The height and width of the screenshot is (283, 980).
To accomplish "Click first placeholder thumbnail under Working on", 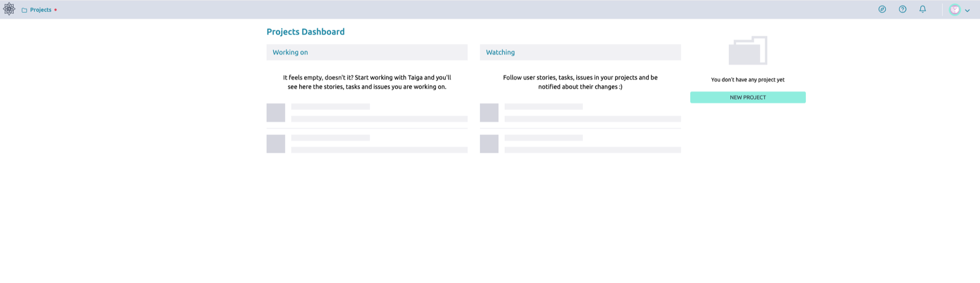I will (276, 113).
